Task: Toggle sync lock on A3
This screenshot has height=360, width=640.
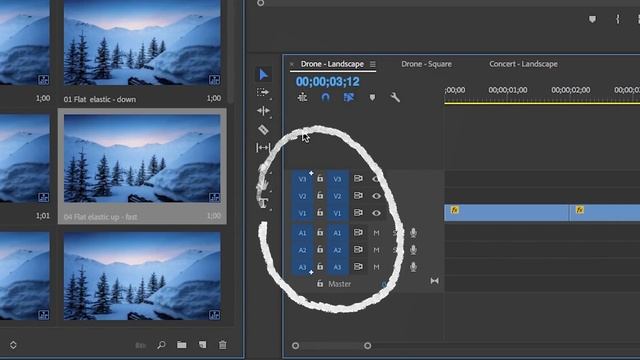Action: click(358, 267)
